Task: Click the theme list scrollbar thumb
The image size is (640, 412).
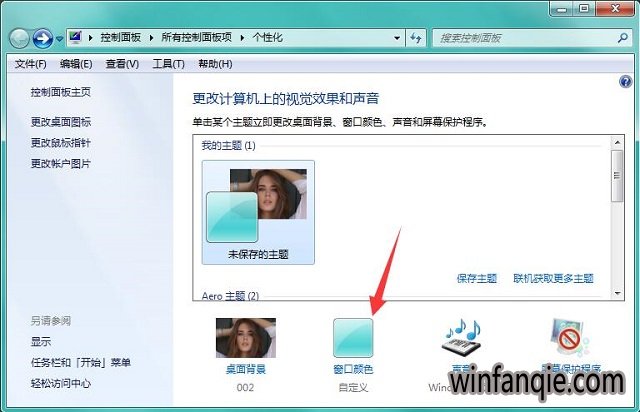Action: (x=617, y=176)
